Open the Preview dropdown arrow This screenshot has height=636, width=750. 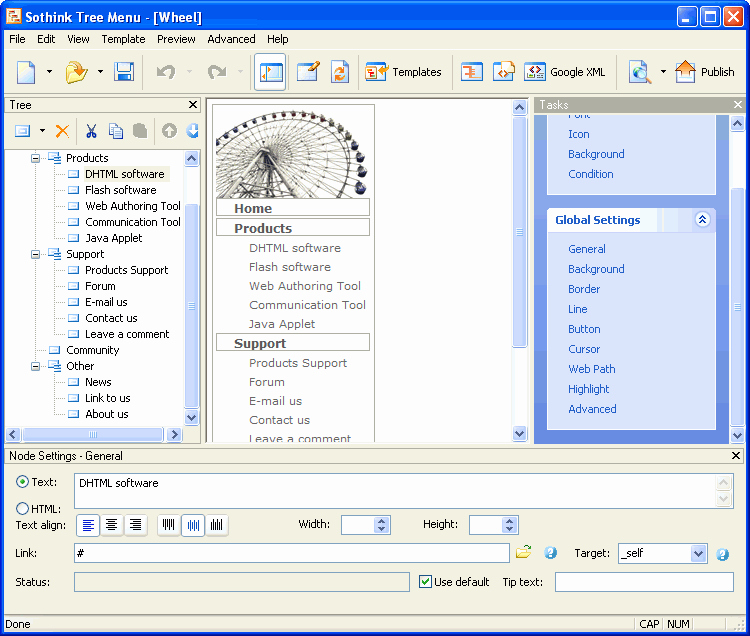pos(663,72)
